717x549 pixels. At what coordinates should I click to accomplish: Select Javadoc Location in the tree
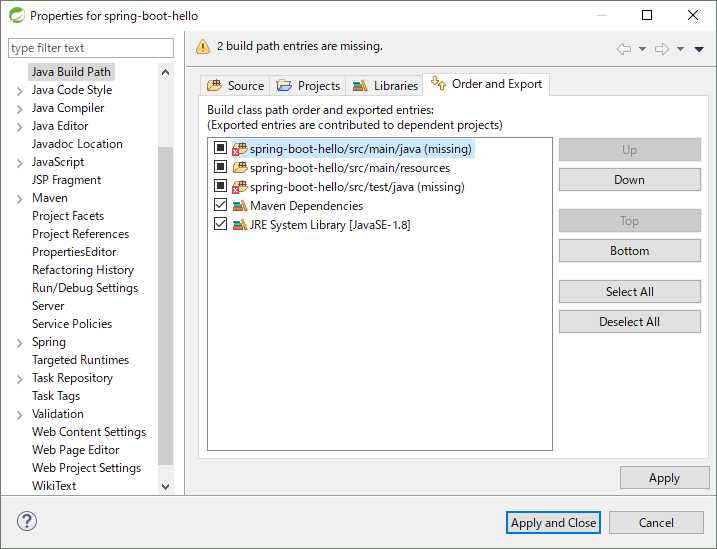pyautogui.click(x=77, y=144)
